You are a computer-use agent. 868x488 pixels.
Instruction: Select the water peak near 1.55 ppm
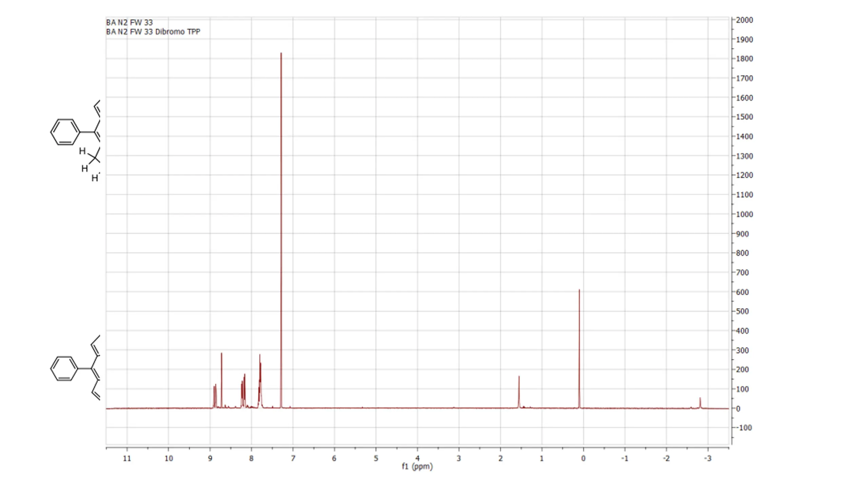[x=519, y=392]
